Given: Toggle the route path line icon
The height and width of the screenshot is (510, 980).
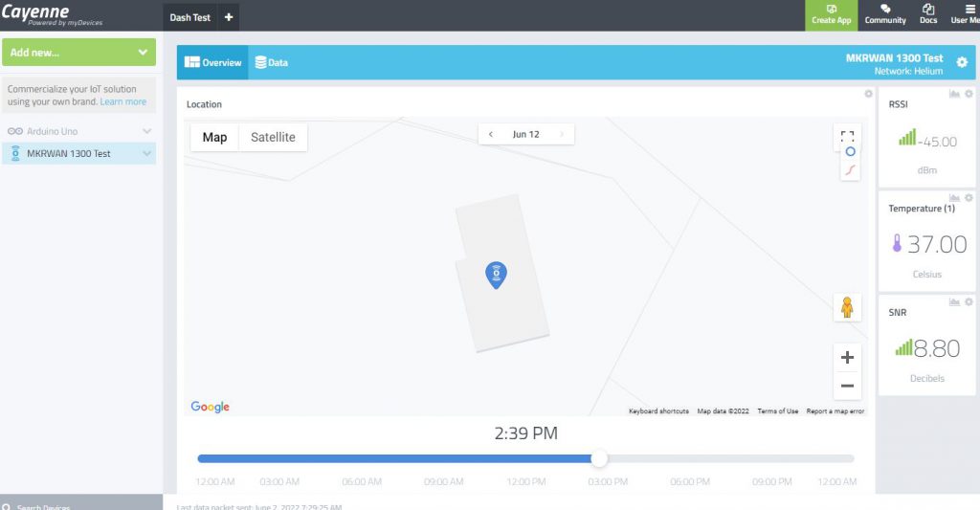Looking at the screenshot, I should tap(850, 170).
